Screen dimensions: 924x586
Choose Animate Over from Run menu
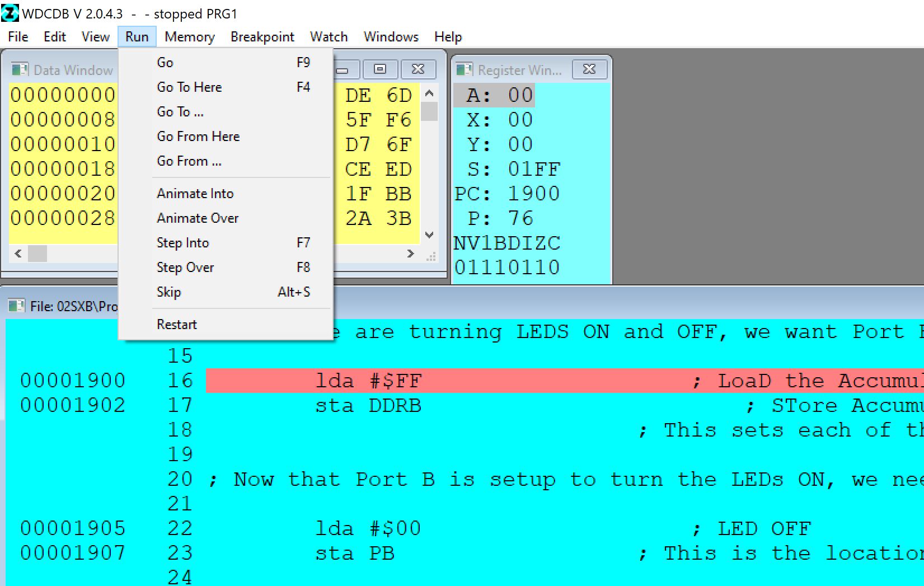tap(226, 218)
